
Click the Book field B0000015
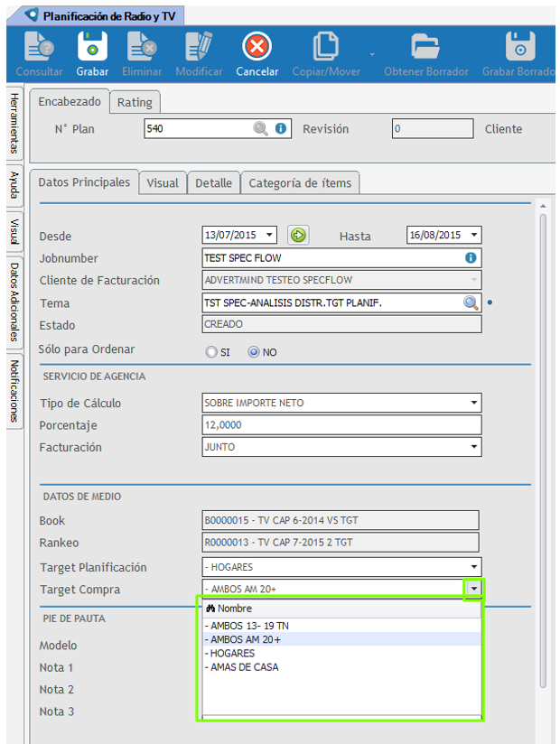[341, 520]
